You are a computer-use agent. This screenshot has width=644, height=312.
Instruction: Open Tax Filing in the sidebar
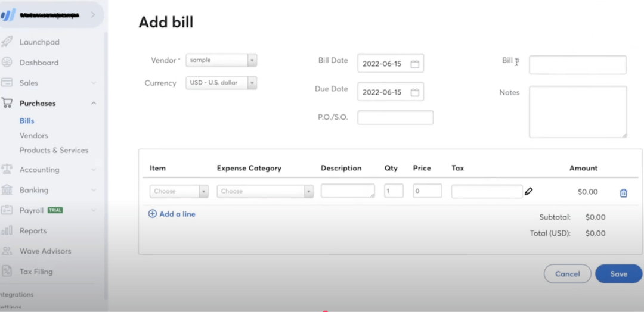coord(36,272)
